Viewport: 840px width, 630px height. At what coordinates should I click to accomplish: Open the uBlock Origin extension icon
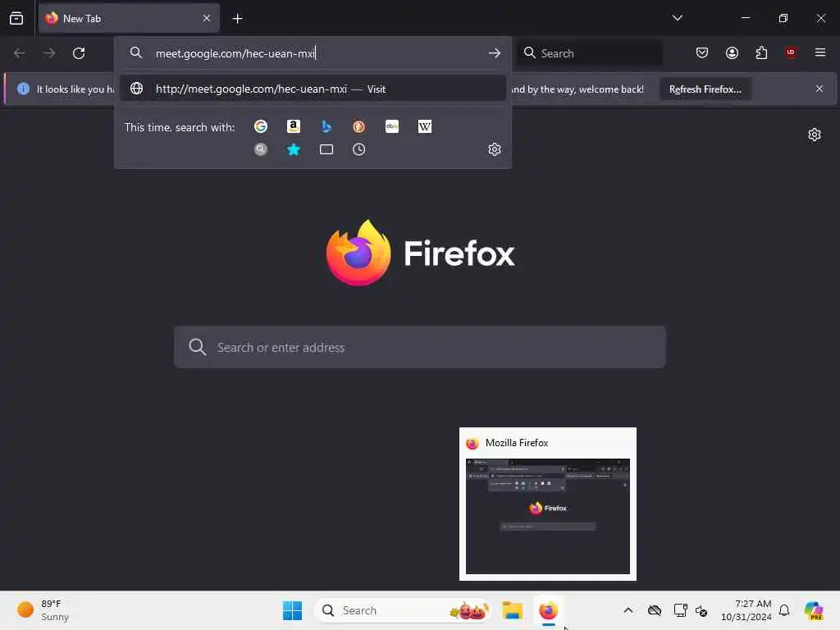click(790, 52)
